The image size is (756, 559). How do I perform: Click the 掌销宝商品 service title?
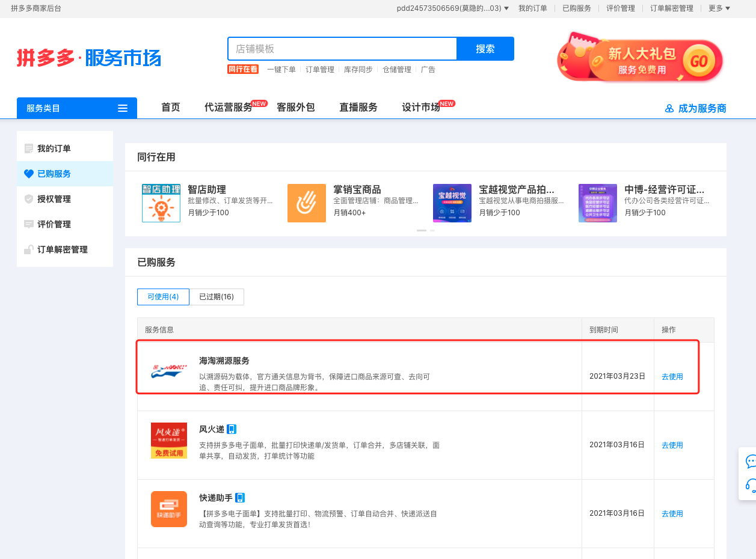click(x=357, y=190)
